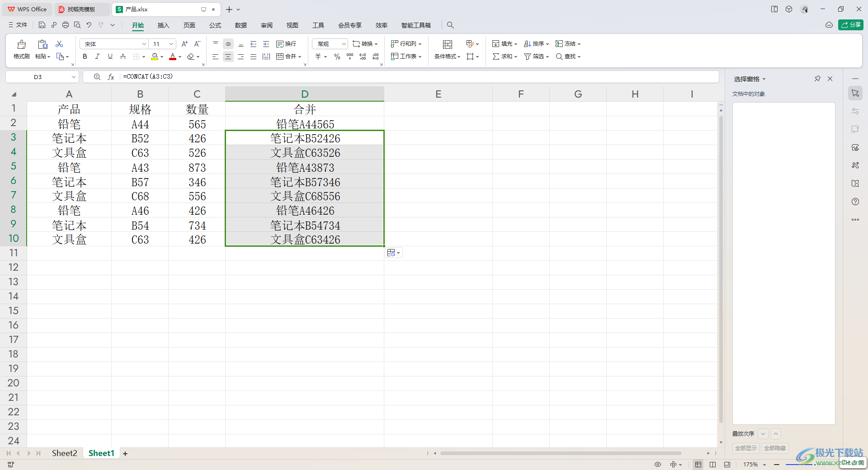868x470 pixels.
Task: Click the Increase Font Size icon
Action: click(184, 44)
